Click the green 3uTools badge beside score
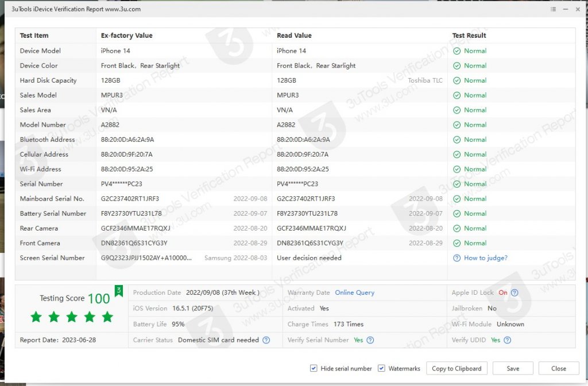588x386 pixels. click(x=118, y=291)
